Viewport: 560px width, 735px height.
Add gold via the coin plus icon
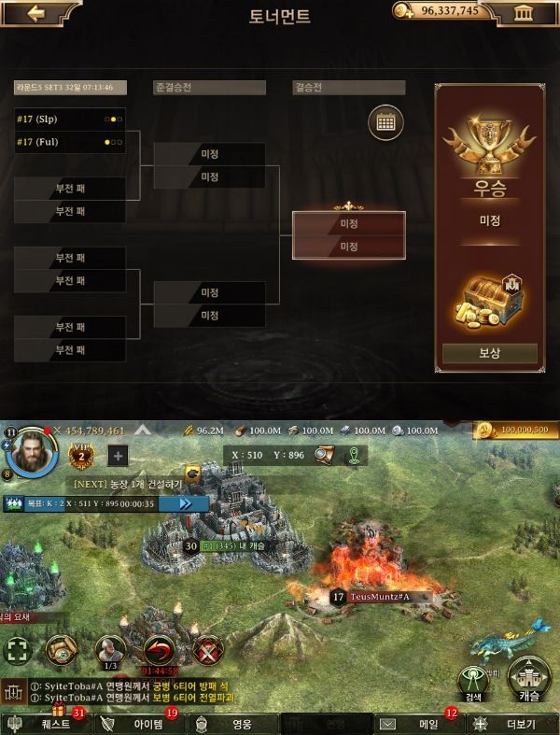[402, 11]
